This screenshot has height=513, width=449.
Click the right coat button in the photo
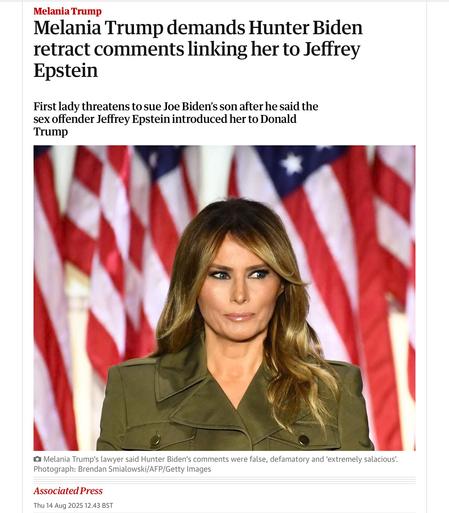304,440
